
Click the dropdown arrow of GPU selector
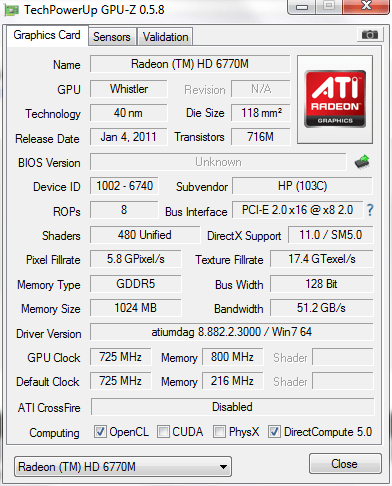tap(223, 467)
